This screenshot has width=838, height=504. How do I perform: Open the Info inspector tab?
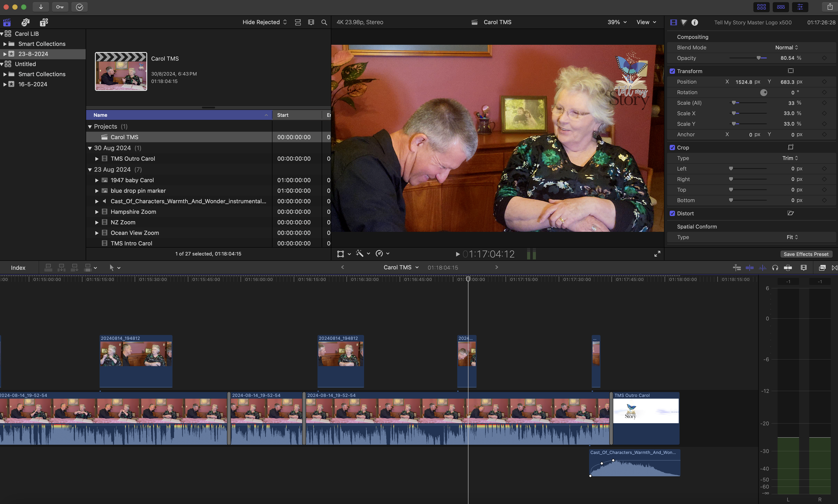click(695, 22)
